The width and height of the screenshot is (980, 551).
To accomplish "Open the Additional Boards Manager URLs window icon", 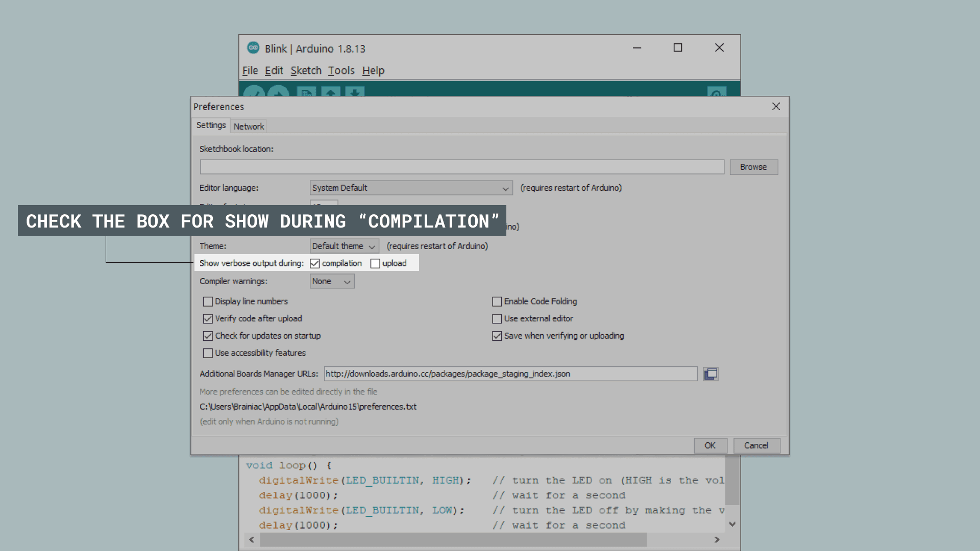I will 710,374.
